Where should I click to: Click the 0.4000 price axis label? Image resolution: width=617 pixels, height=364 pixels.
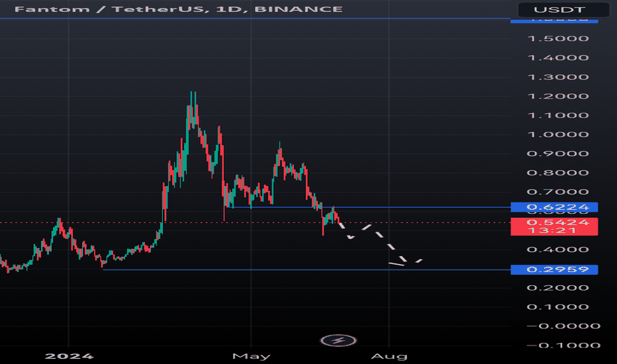558,250
